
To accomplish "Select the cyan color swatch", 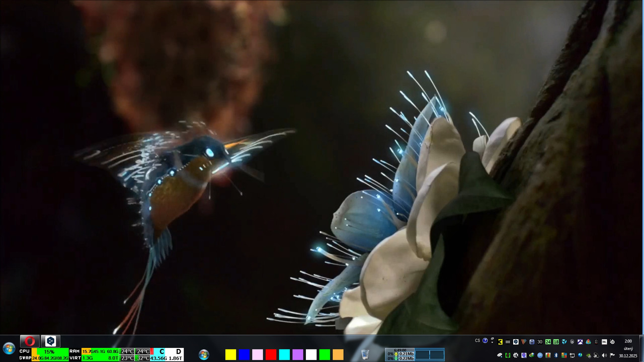I will coord(284,354).
